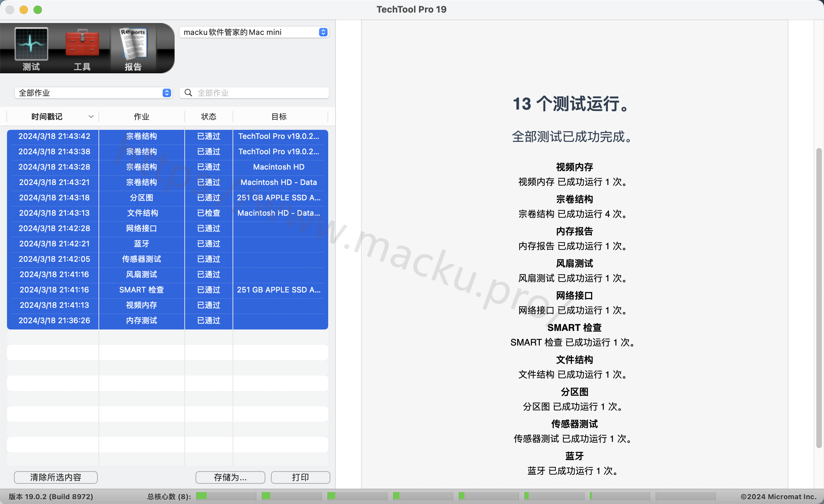
Task: Select the 视频内存 job row
Action: (x=168, y=305)
